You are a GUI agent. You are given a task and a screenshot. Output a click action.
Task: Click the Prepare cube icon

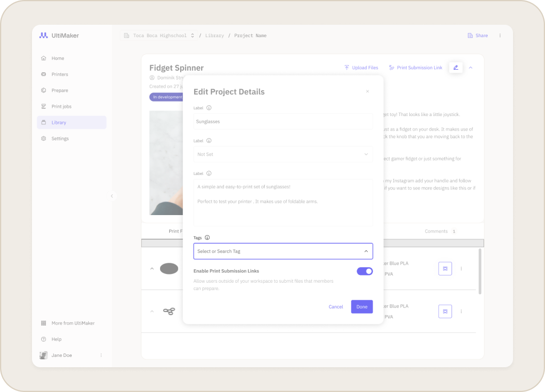pyautogui.click(x=43, y=90)
